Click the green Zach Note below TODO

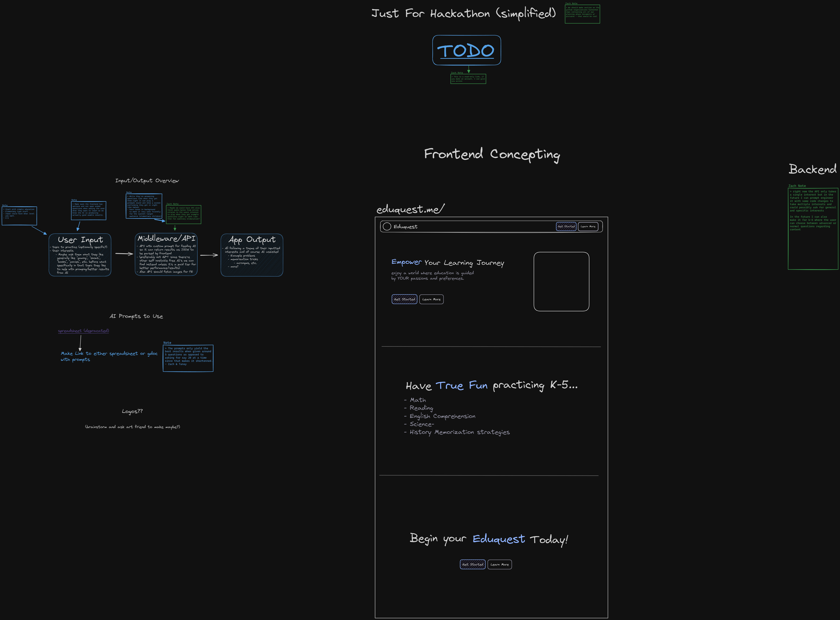(x=468, y=79)
